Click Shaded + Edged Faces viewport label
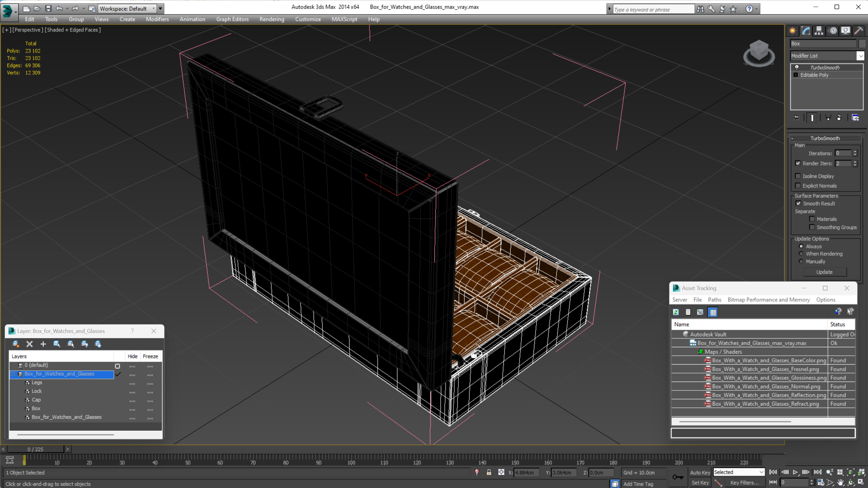 click(73, 29)
